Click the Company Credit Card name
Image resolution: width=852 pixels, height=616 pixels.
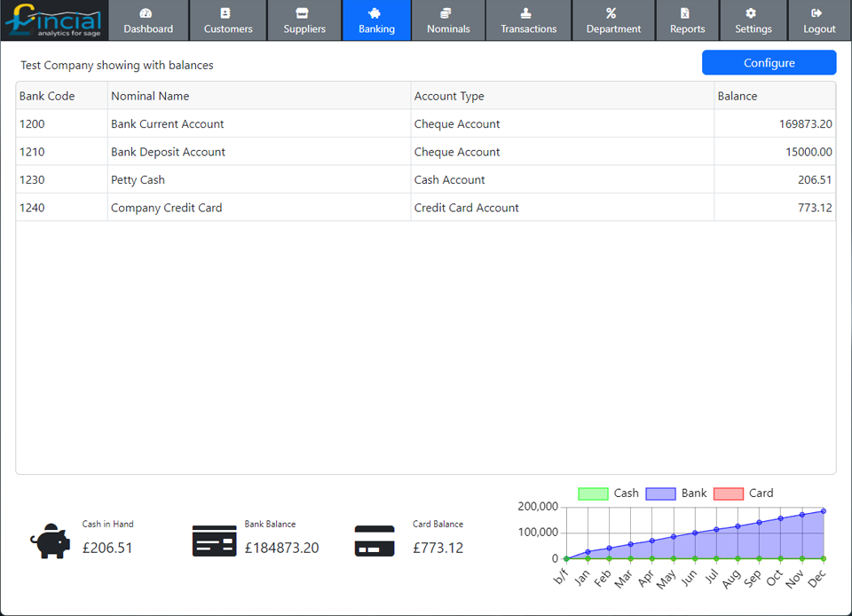point(166,208)
